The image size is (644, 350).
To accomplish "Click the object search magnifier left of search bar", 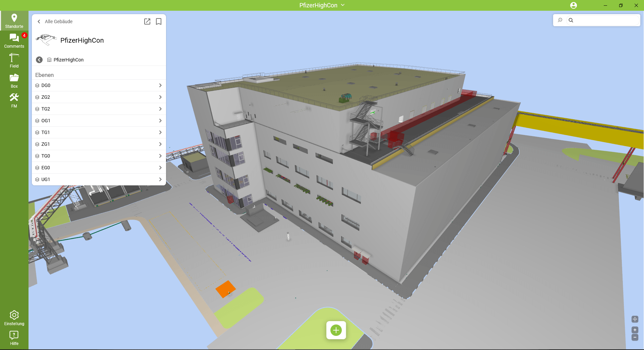I will (560, 20).
